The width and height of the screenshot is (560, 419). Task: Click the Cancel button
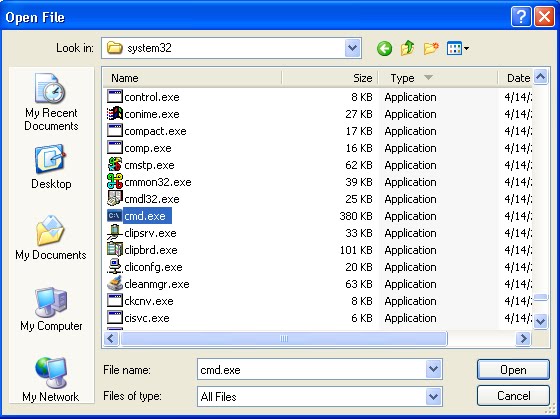513,396
